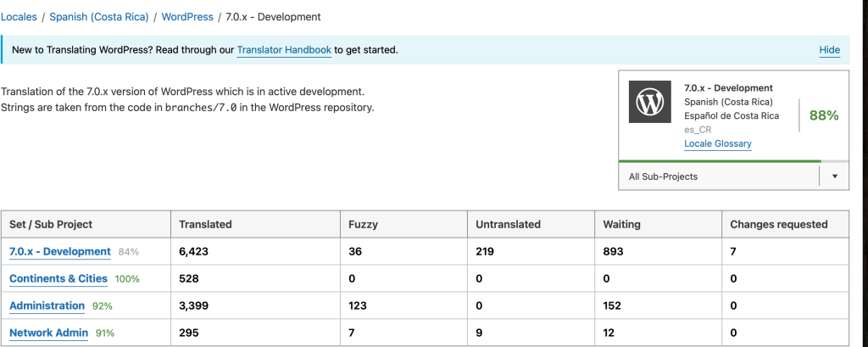Go to Locales breadcrumb
The image size is (868, 347).
coord(19,17)
